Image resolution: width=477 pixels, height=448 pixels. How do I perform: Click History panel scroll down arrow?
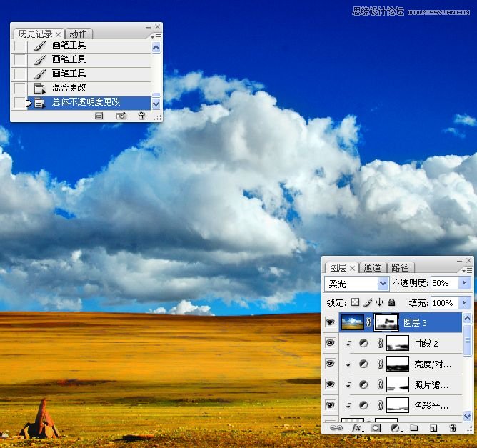coord(156,104)
